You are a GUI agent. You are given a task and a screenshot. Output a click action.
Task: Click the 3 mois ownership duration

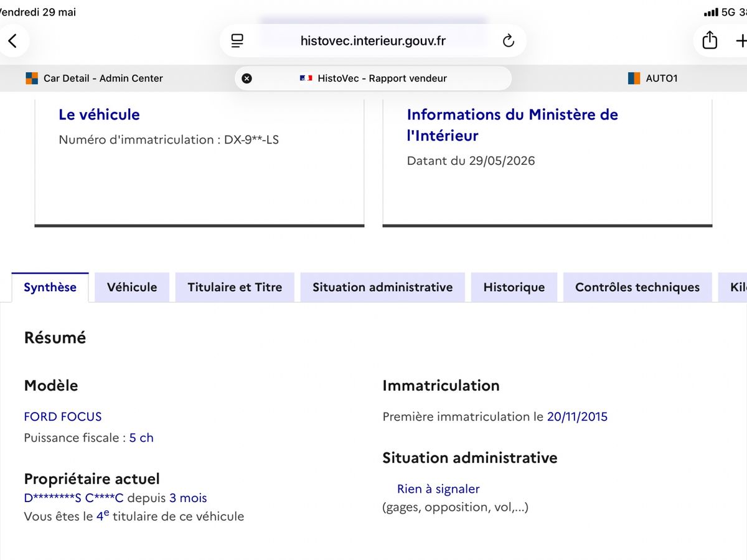pyautogui.click(x=188, y=498)
